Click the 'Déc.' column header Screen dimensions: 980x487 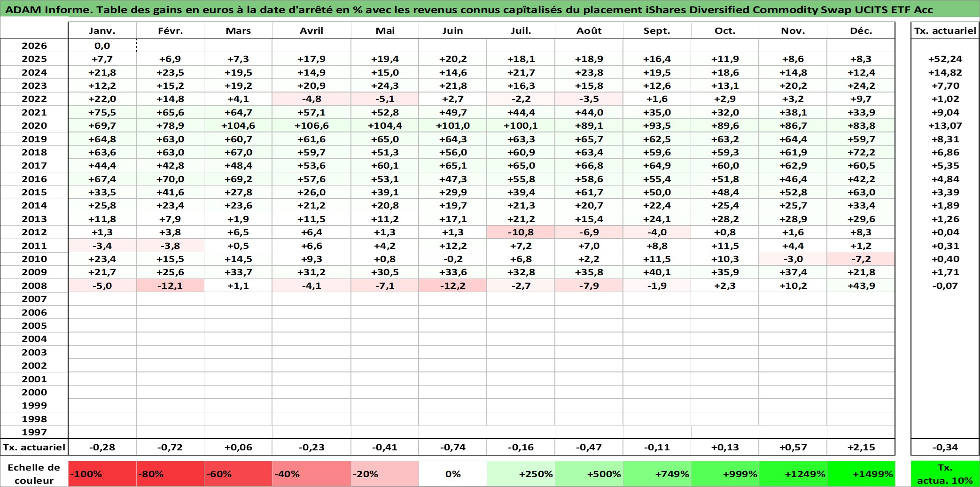pyautogui.click(x=861, y=31)
